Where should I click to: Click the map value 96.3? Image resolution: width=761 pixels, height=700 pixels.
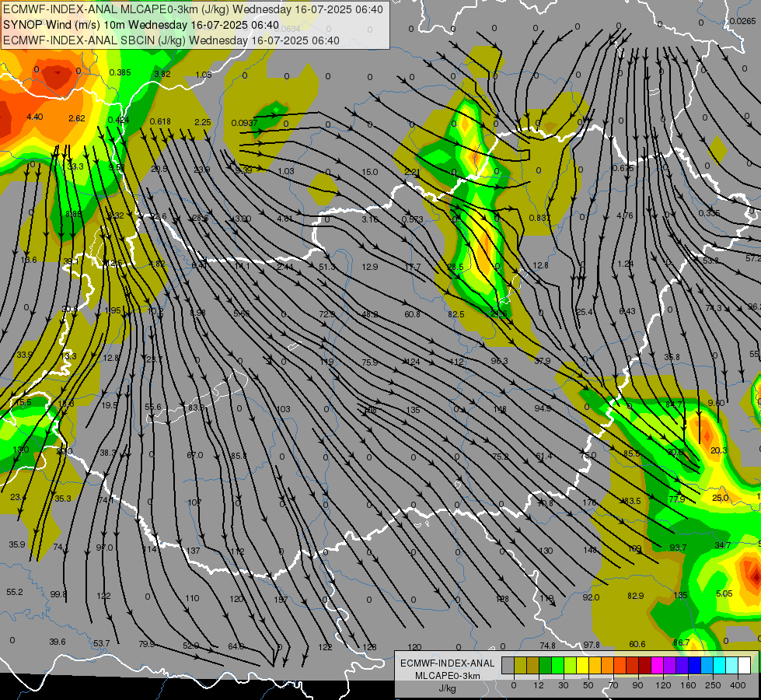coord(499,360)
